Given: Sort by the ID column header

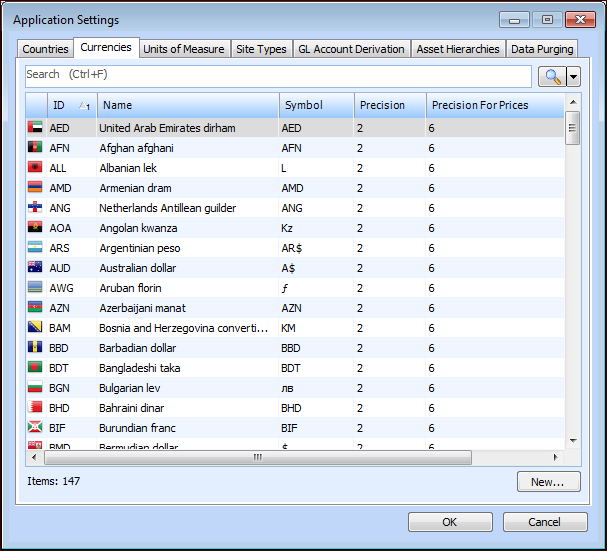Looking at the screenshot, I should click(x=70, y=105).
